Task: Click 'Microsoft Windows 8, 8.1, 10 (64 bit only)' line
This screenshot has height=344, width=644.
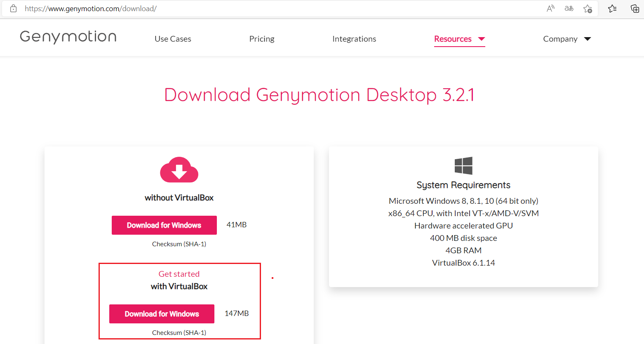Action: click(463, 201)
